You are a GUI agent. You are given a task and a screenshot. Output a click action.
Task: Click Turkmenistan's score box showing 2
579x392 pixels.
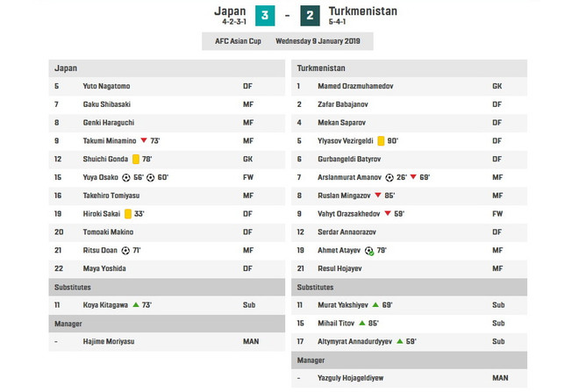point(311,18)
